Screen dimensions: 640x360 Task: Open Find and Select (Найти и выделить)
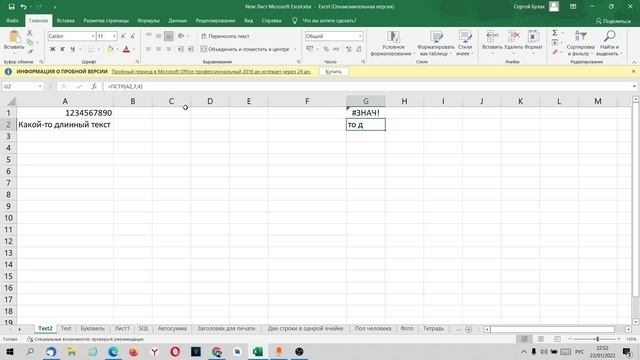pyautogui.click(x=609, y=43)
